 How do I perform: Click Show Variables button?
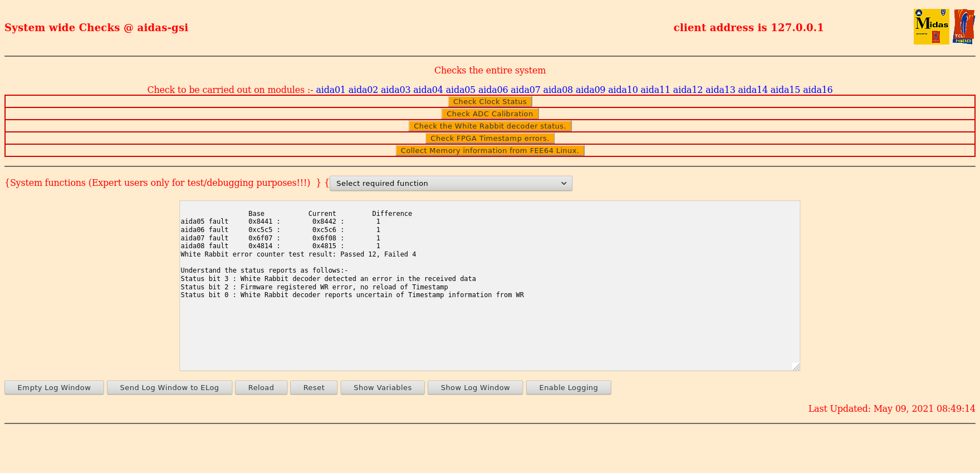point(382,388)
